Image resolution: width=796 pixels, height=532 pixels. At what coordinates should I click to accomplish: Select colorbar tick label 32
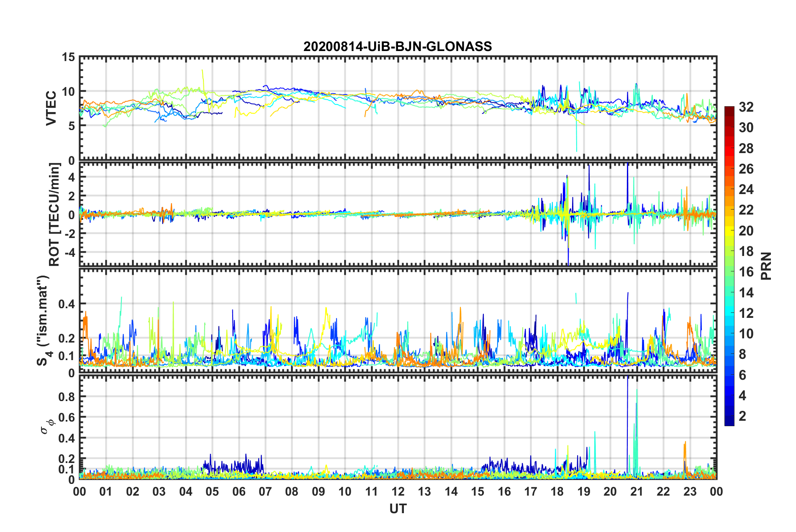coord(746,107)
